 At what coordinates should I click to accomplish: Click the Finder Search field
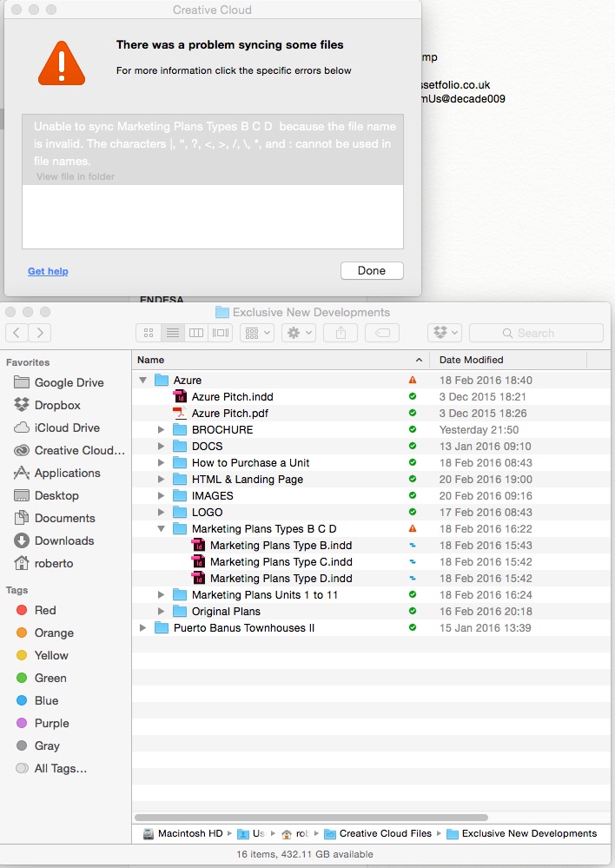[x=536, y=333]
